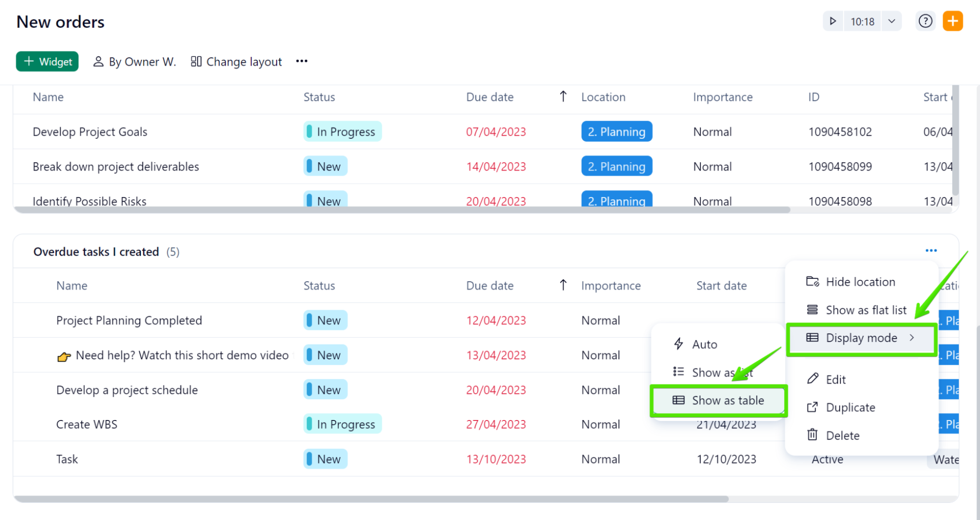Click sort arrow in top table header
The image size is (980, 520).
pyautogui.click(x=563, y=97)
